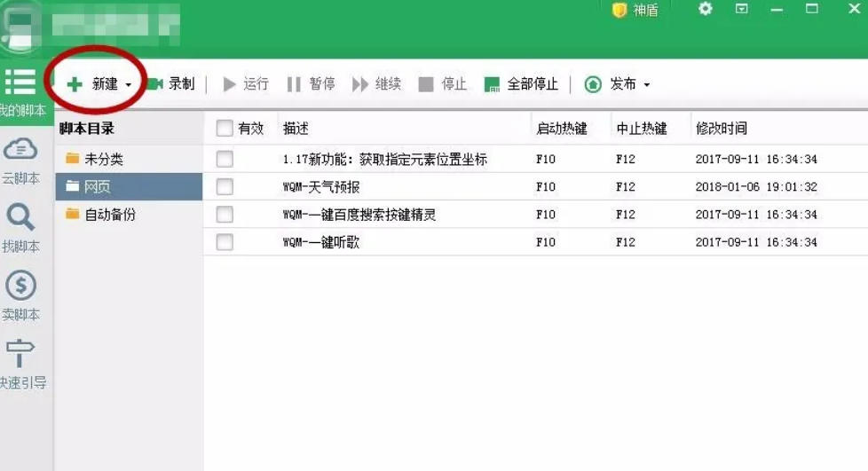Expand the 新建 dropdown arrow

[x=129, y=85]
